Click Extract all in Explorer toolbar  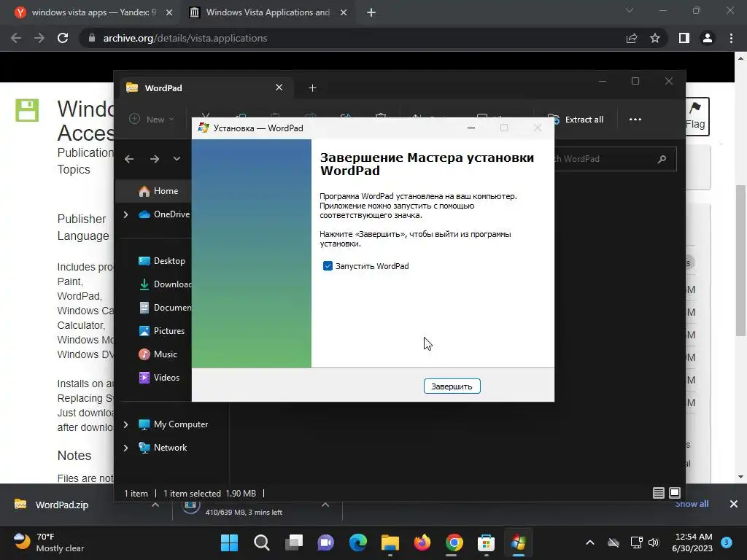click(x=575, y=120)
